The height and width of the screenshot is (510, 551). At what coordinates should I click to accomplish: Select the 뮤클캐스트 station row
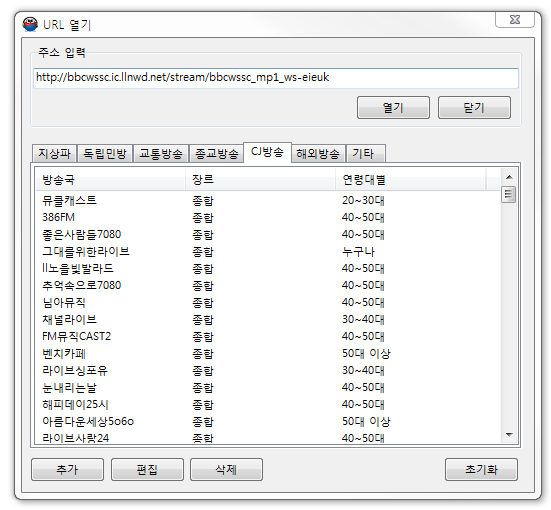pyautogui.click(x=268, y=200)
